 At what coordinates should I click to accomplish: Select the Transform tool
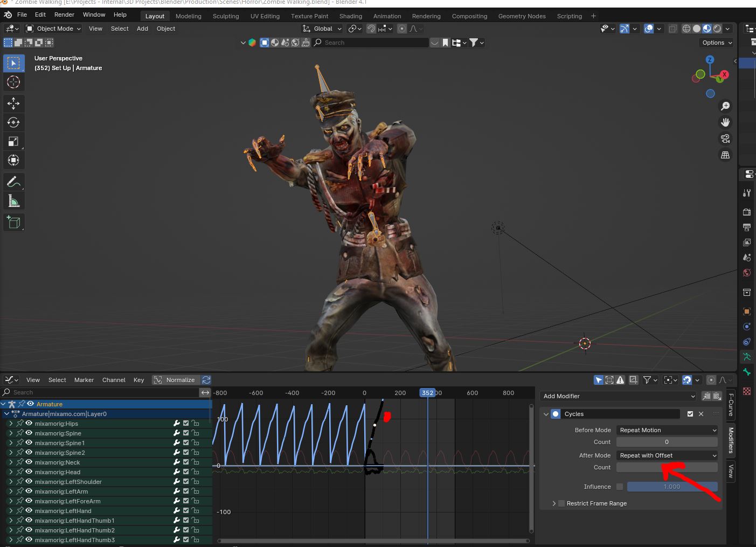[x=13, y=160]
